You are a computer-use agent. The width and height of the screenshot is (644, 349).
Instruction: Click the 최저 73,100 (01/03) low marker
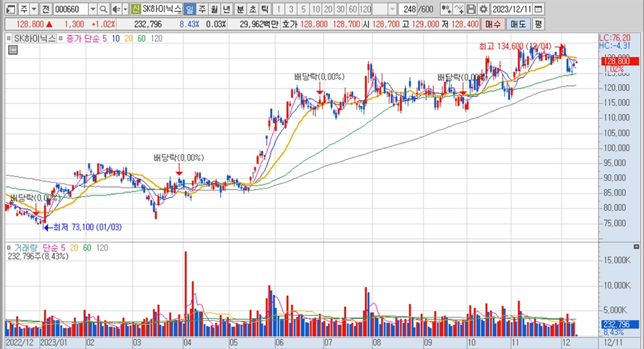pos(87,227)
